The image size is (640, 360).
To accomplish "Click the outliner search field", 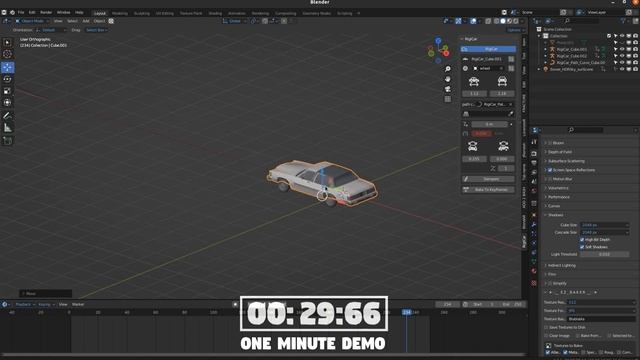I will 581,20.
